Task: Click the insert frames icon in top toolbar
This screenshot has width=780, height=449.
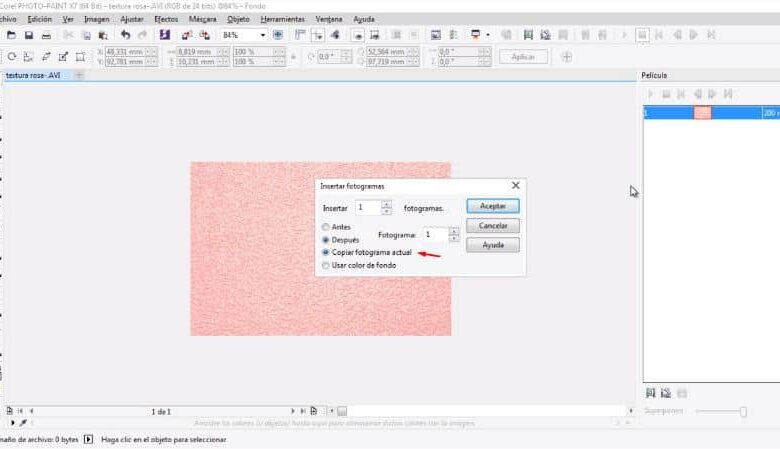Action: coord(528,35)
